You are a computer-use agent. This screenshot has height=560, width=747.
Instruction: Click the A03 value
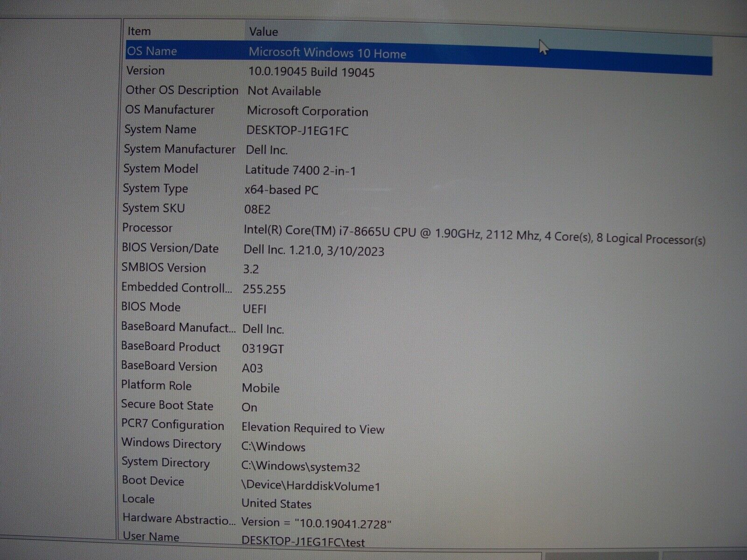252,368
